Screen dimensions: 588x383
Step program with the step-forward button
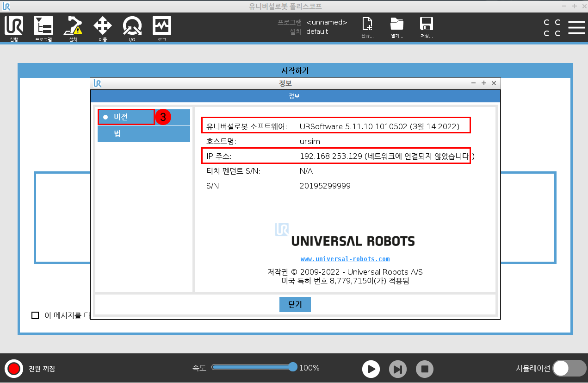click(x=398, y=369)
